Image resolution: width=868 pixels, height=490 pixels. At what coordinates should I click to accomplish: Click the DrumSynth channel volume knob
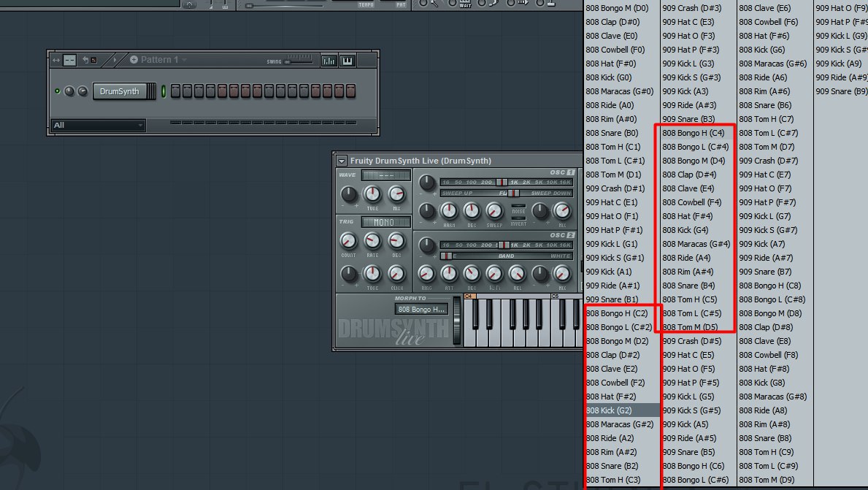82,91
